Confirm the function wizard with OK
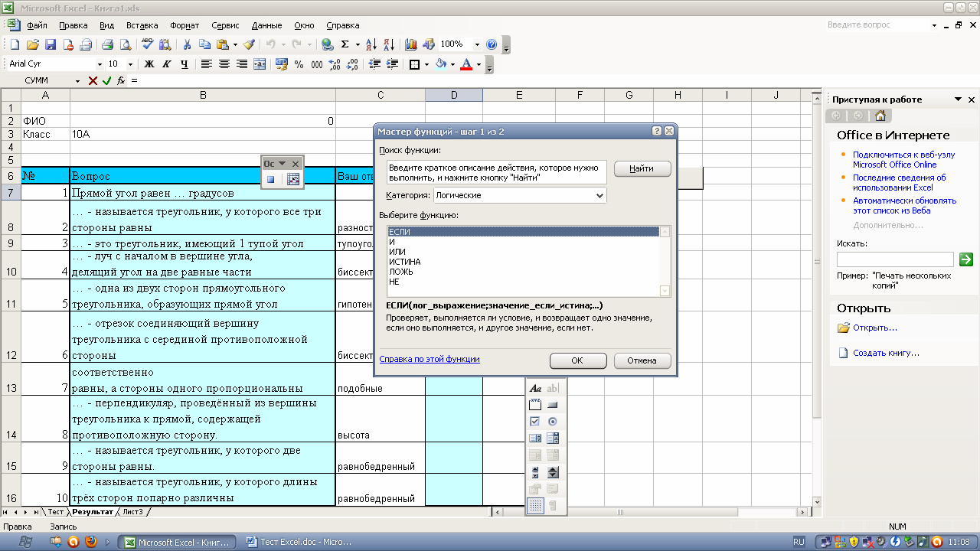This screenshot has height=551, width=980. (x=578, y=360)
